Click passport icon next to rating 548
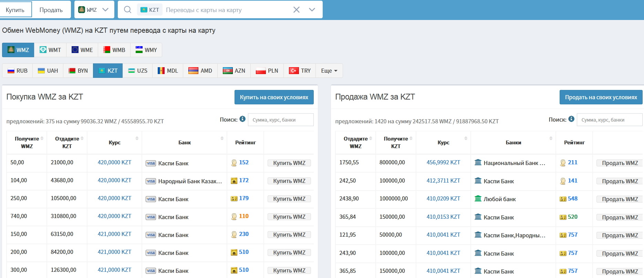644x278 pixels. [563, 199]
